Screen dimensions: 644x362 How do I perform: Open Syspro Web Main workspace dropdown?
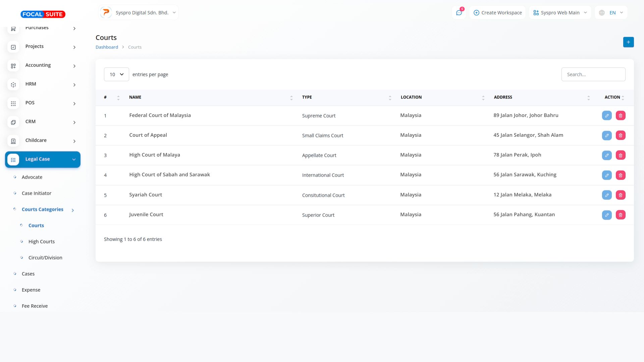point(560,13)
